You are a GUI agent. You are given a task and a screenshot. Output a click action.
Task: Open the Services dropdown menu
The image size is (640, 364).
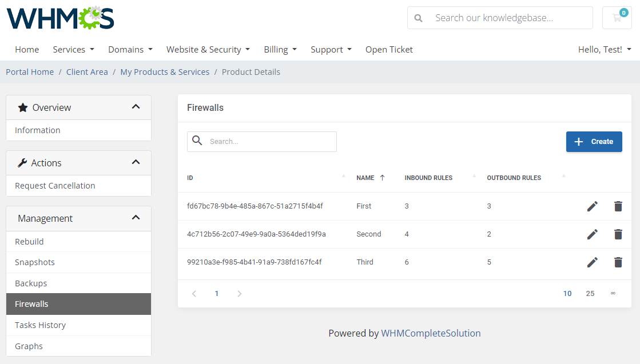73,50
